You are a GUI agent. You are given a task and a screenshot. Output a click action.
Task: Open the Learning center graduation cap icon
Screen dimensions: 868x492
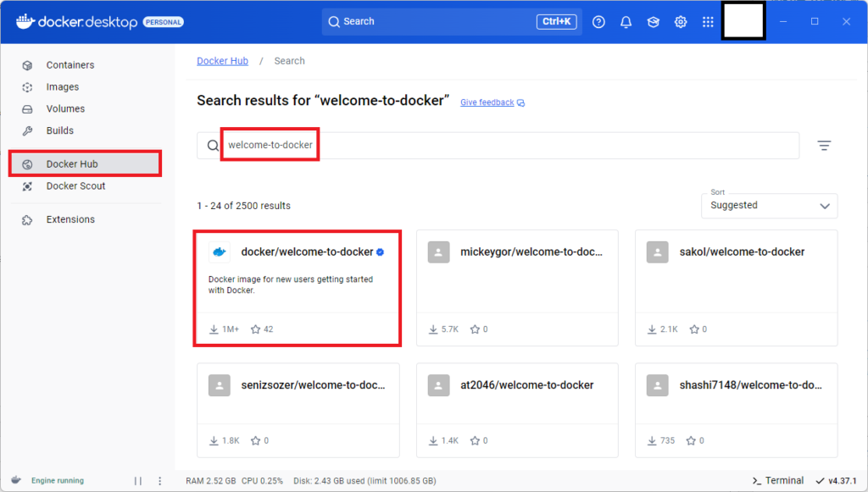[x=654, y=21]
